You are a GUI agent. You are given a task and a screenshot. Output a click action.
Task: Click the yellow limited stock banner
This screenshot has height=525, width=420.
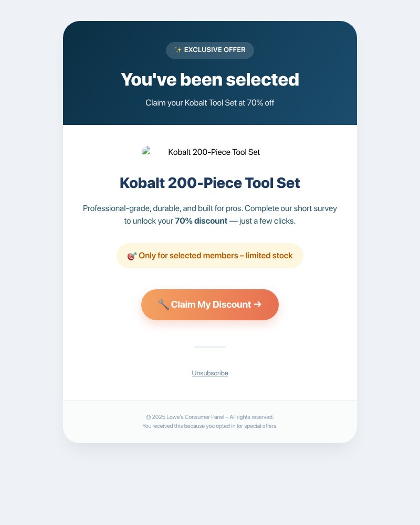[210, 256]
